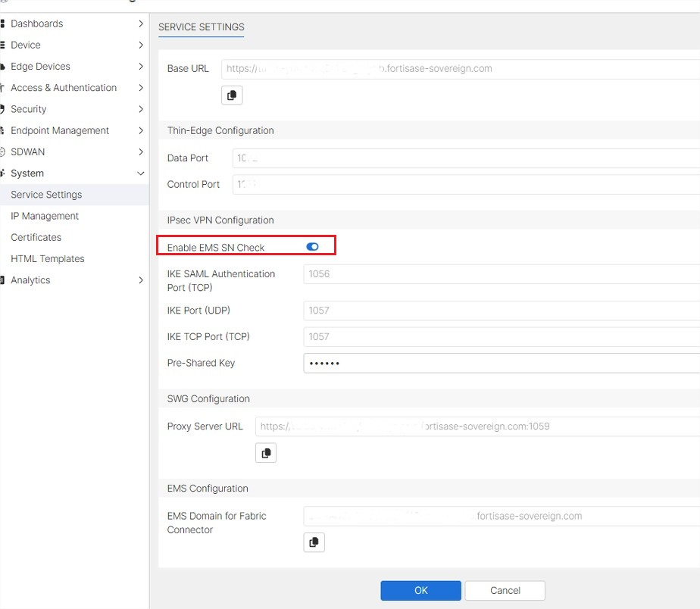The width and height of the screenshot is (700, 609).
Task: Open Endpoint Management in the sidebar
Action: [60, 131]
